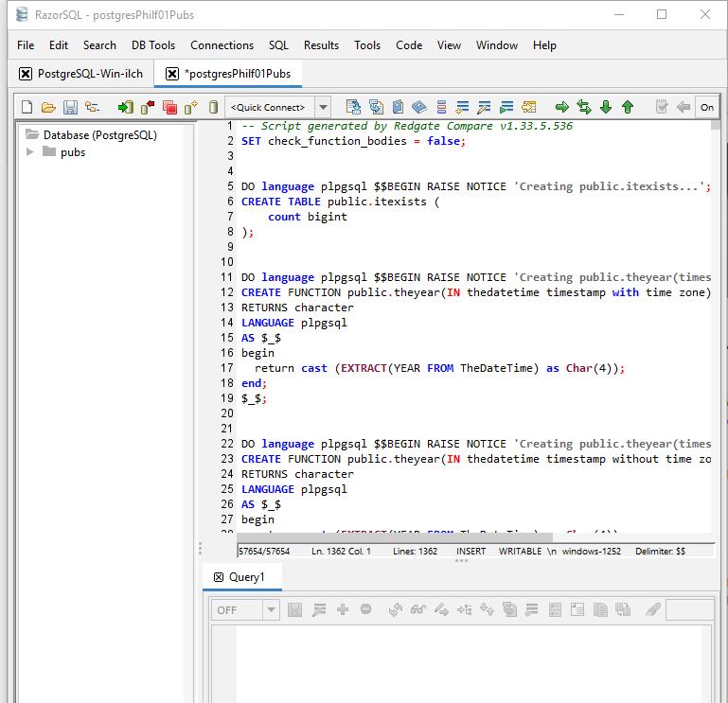Image resolution: width=728 pixels, height=703 pixels.
Task: Click the Open File folder icon
Action: (x=48, y=107)
